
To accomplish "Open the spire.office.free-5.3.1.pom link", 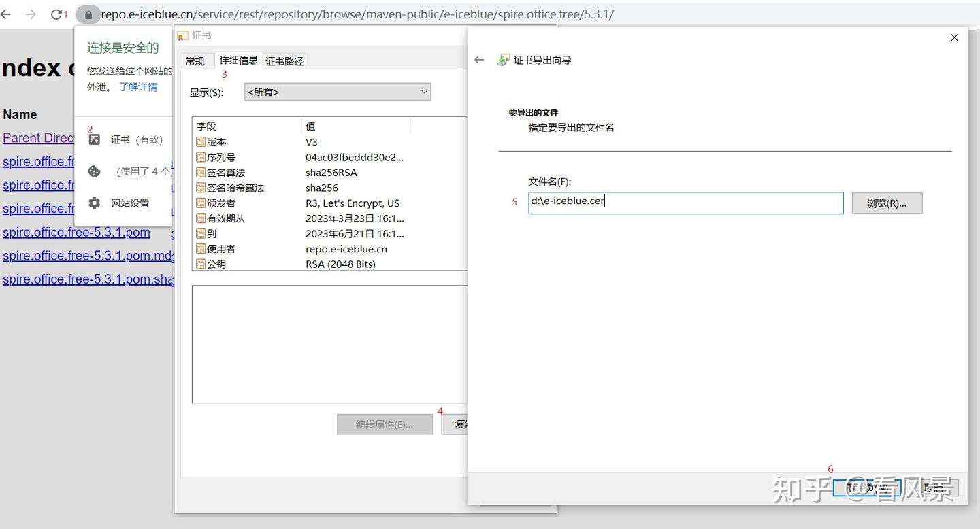I will coord(76,232).
